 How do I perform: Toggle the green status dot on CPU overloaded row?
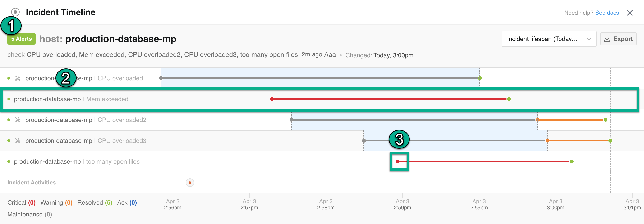click(x=9, y=78)
